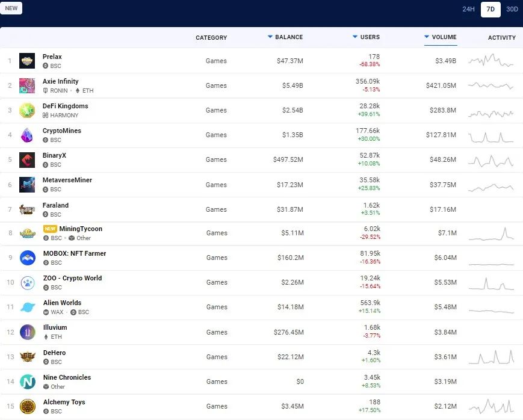Click the Prelax activity sparkline chart
The image size is (523, 420).
491,60
